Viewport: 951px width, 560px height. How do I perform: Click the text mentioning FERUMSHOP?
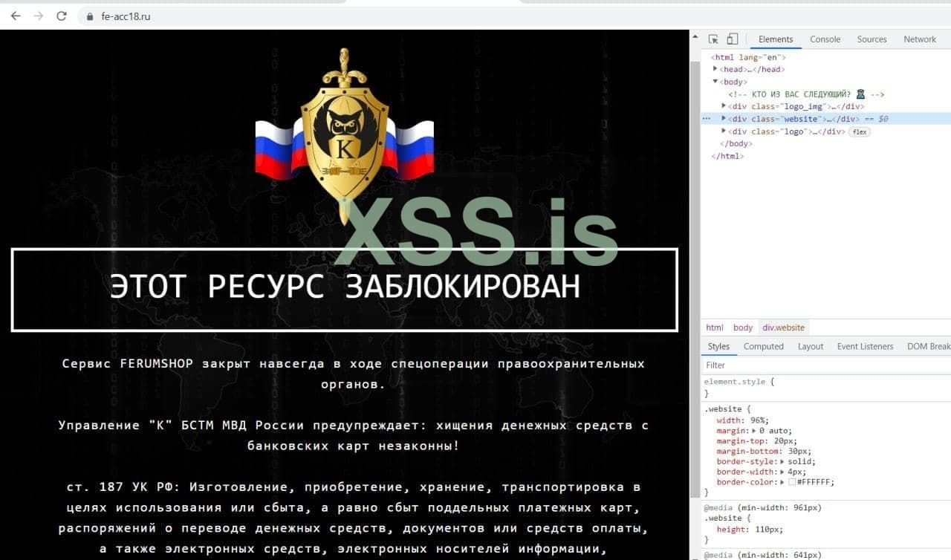pyautogui.click(x=353, y=374)
